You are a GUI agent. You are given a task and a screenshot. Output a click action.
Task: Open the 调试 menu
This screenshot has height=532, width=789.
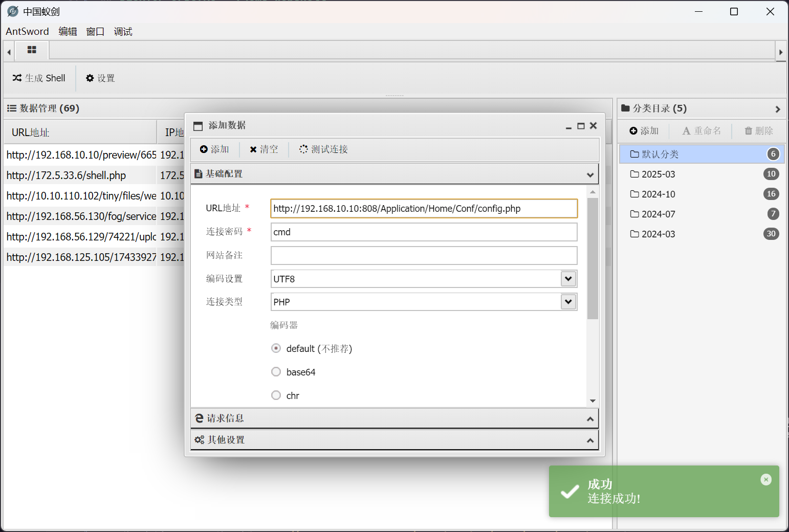(123, 32)
